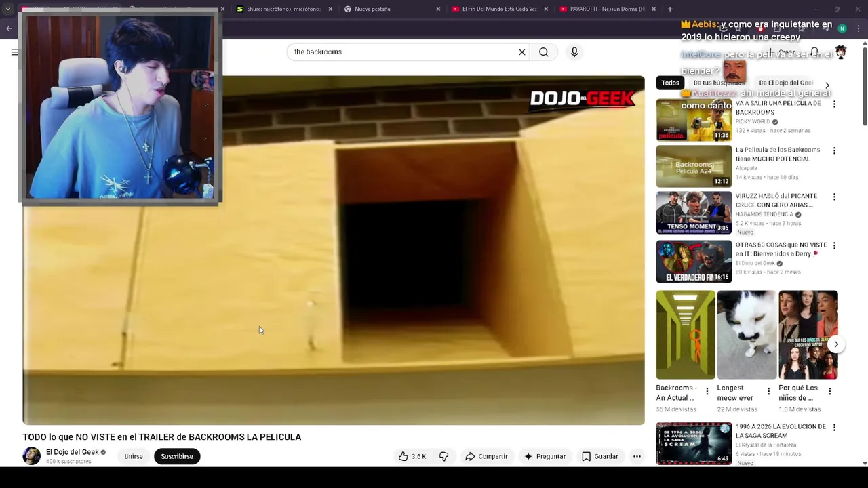Open options for VA A SALIR UNA PELICULA video
Screen dimensions: 868x488
click(x=834, y=104)
